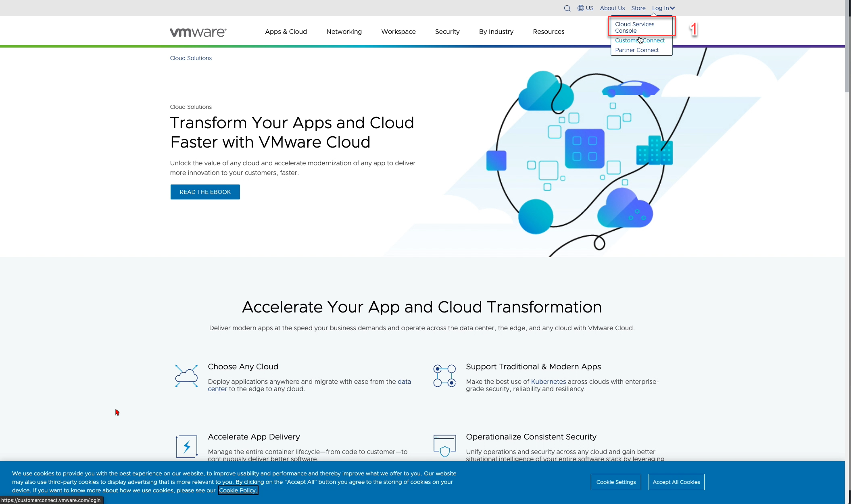Click Accept All Cookies button

(x=676, y=482)
